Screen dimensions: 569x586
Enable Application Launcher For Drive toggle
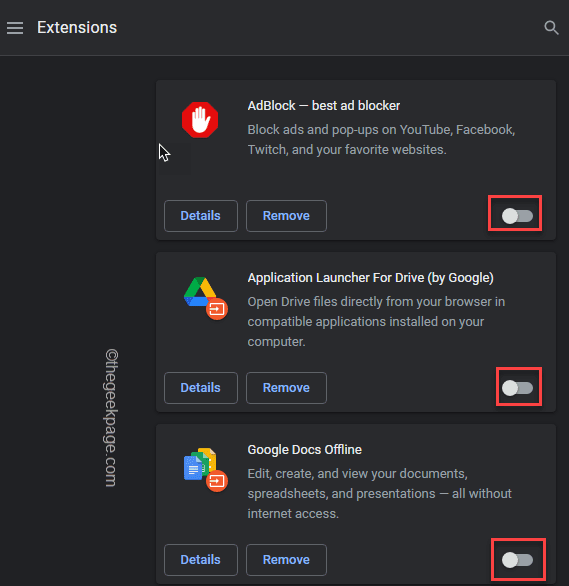pyautogui.click(x=517, y=388)
